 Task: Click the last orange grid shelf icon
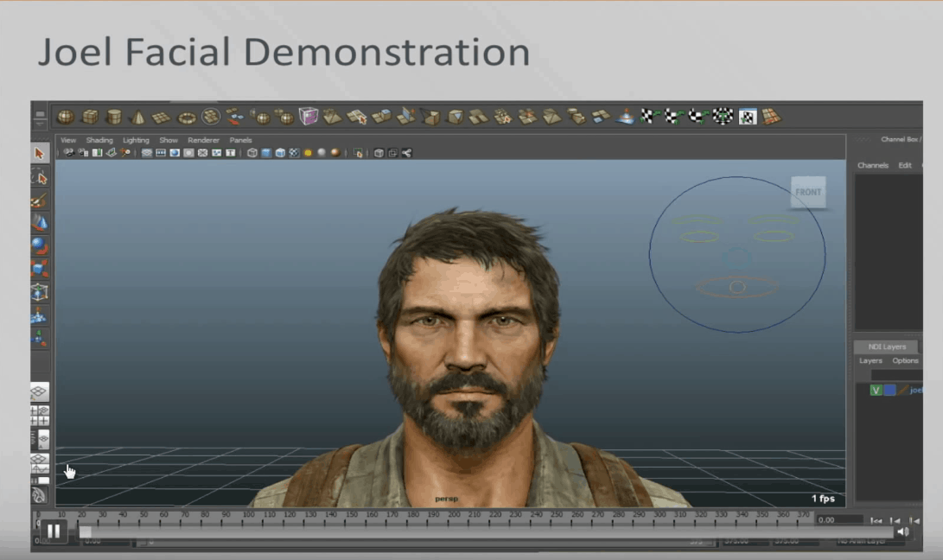pyautogui.click(x=772, y=117)
